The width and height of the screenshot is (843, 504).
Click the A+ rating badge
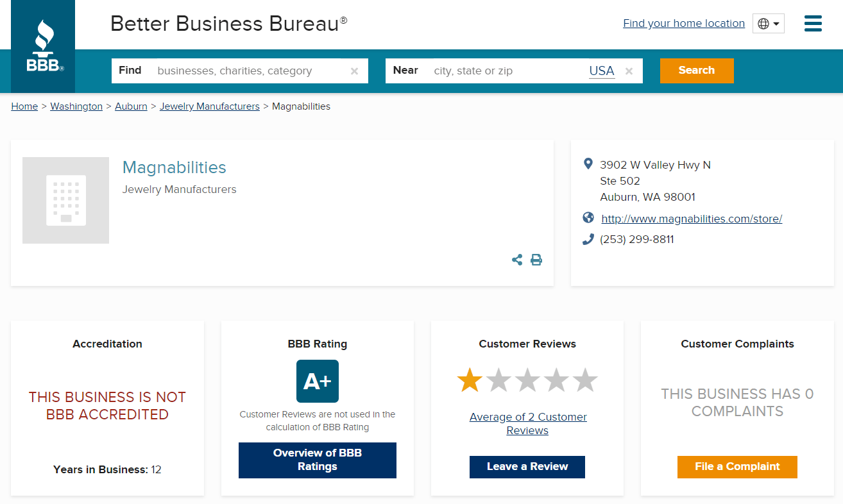(318, 381)
